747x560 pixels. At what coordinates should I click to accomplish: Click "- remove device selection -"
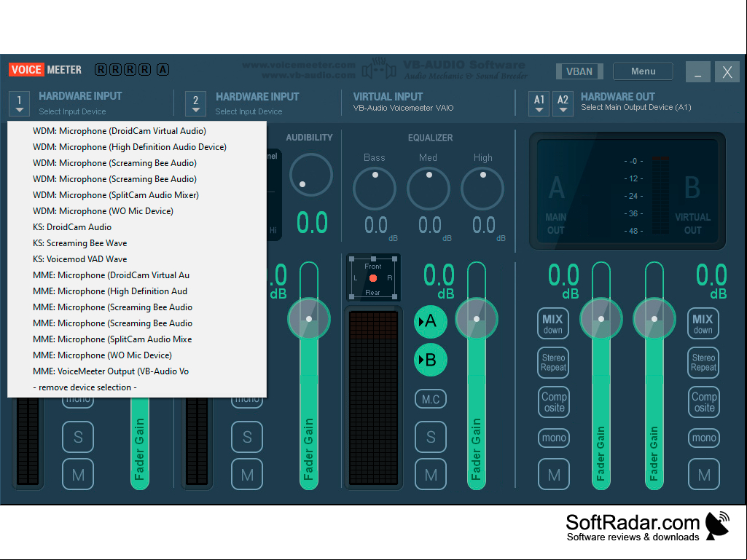coord(137,387)
